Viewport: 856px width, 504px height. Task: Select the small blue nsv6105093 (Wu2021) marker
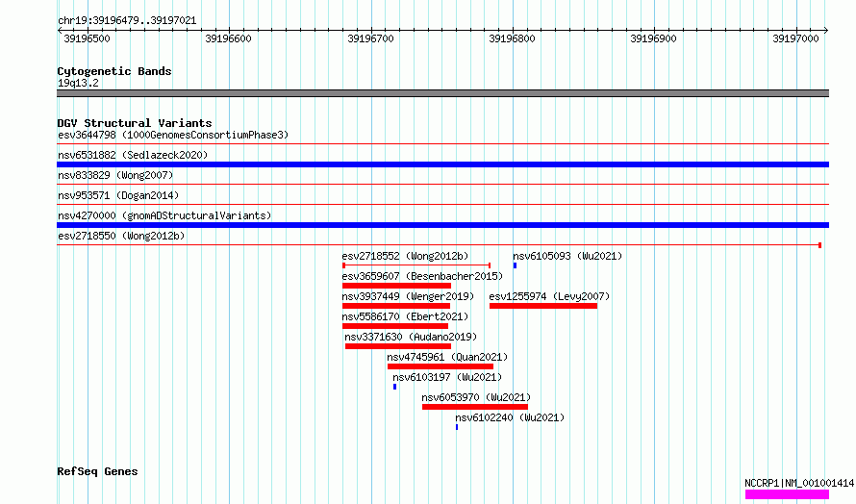pos(515,265)
